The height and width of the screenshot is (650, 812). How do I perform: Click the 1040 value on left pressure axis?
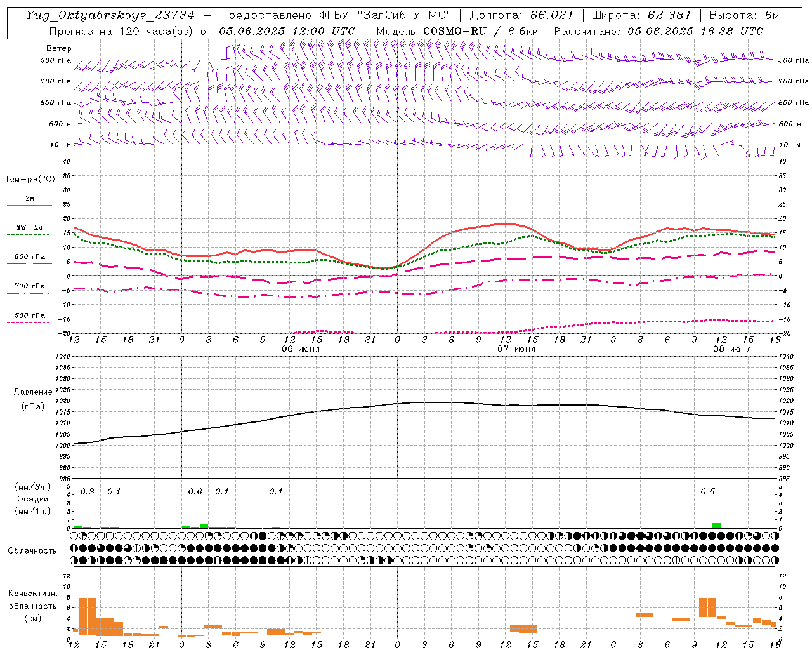point(62,357)
